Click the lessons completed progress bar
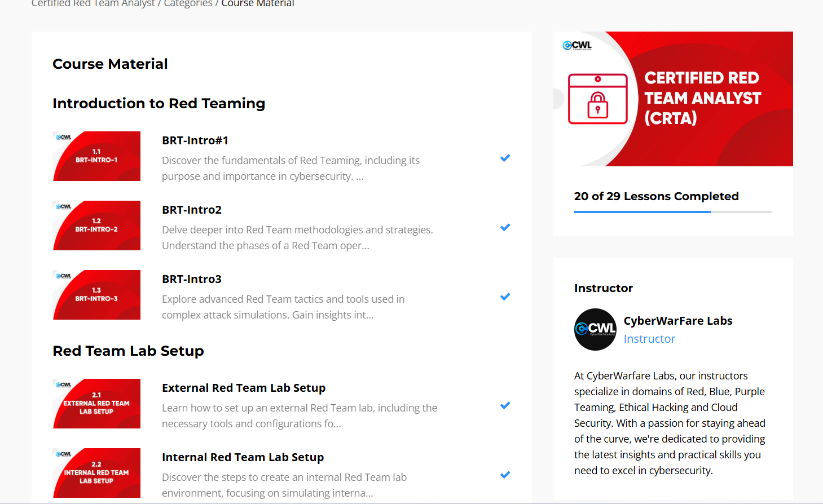 [x=673, y=212]
